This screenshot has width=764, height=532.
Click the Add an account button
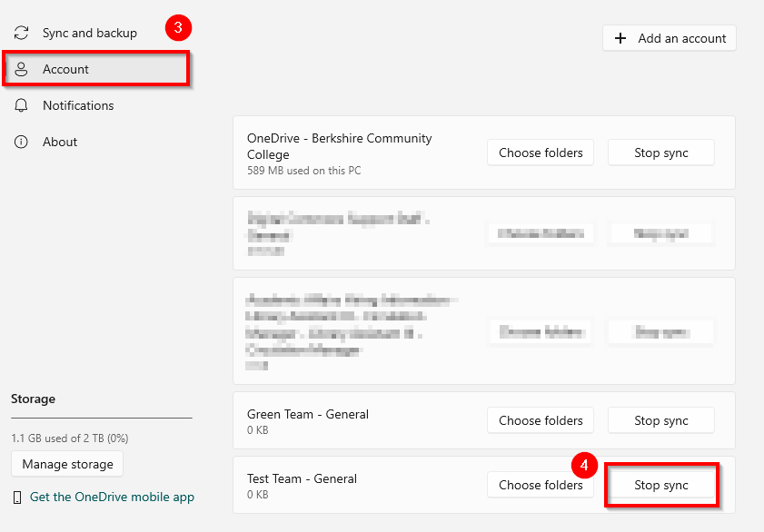point(670,38)
